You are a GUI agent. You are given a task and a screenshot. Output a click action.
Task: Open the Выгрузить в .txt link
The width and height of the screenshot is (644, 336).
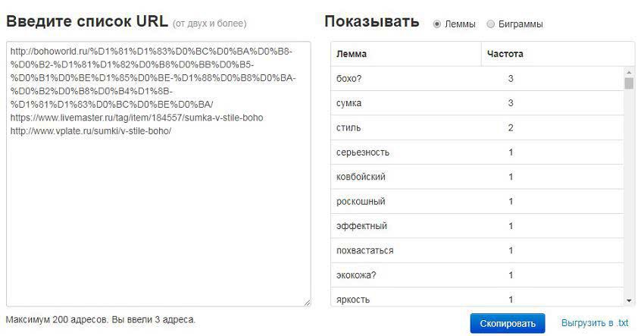pyautogui.click(x=595, y=323)
